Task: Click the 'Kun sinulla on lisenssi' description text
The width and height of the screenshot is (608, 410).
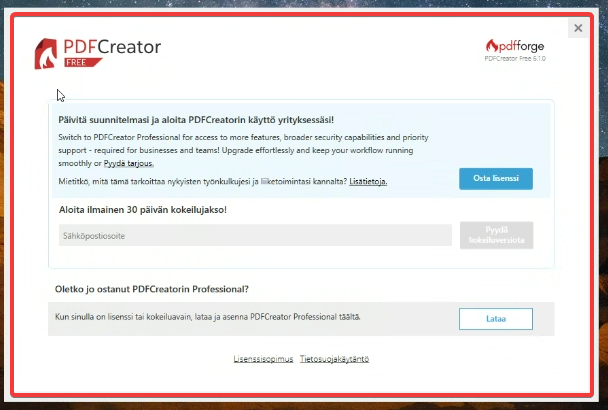Action: [x=206, y=316]
